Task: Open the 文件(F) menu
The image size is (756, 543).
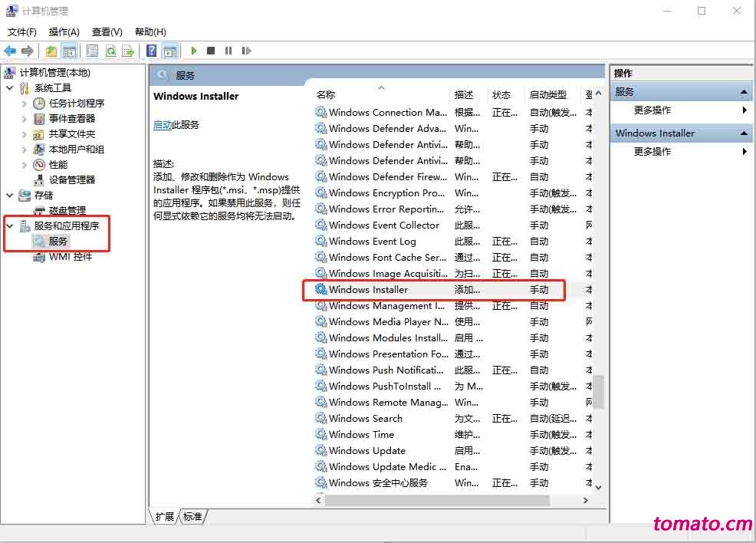Action: point(22,31)
